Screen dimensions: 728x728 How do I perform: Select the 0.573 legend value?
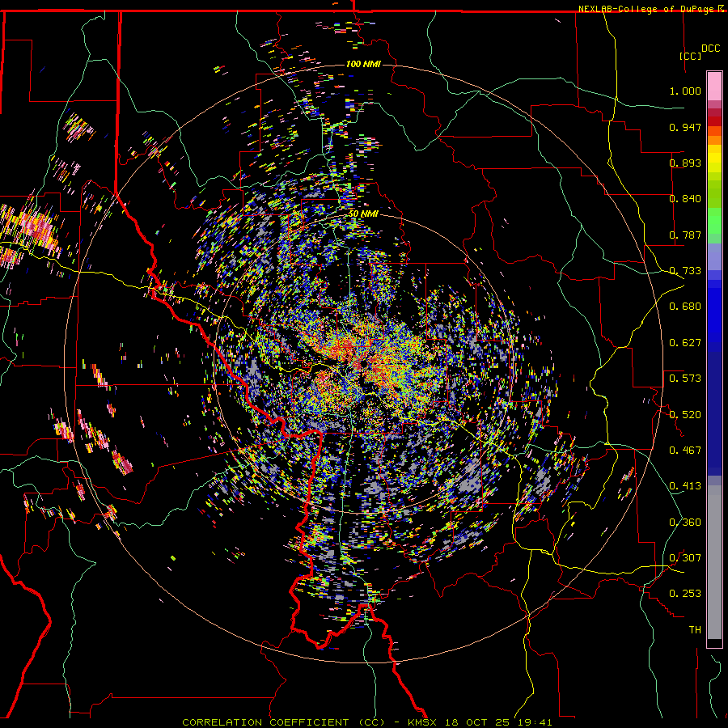[685, 379]
